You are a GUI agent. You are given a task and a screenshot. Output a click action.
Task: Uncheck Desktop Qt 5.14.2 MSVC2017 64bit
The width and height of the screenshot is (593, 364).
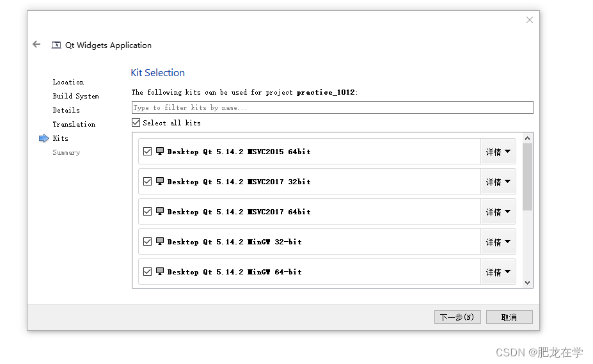tap(148, 212)
